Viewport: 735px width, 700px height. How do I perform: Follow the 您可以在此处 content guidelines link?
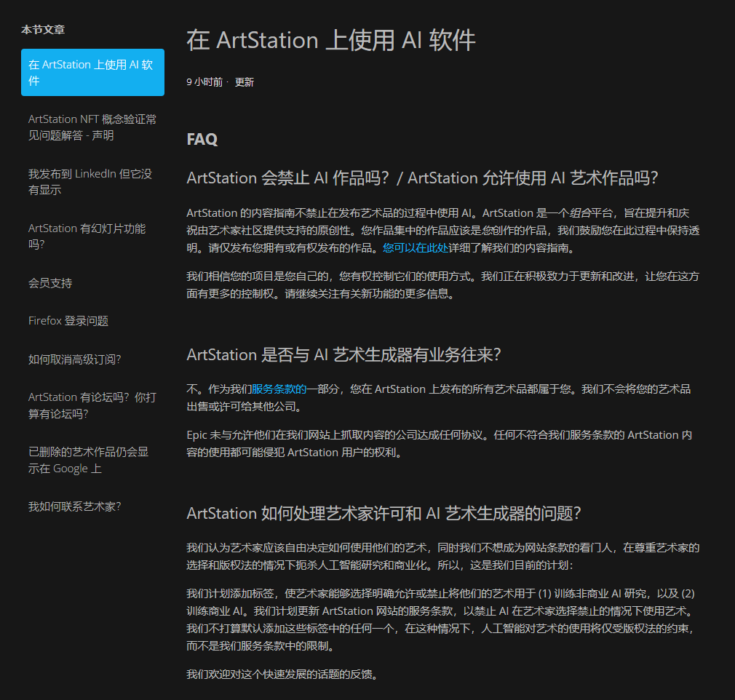pyautogui.click(x=416, y=247)
